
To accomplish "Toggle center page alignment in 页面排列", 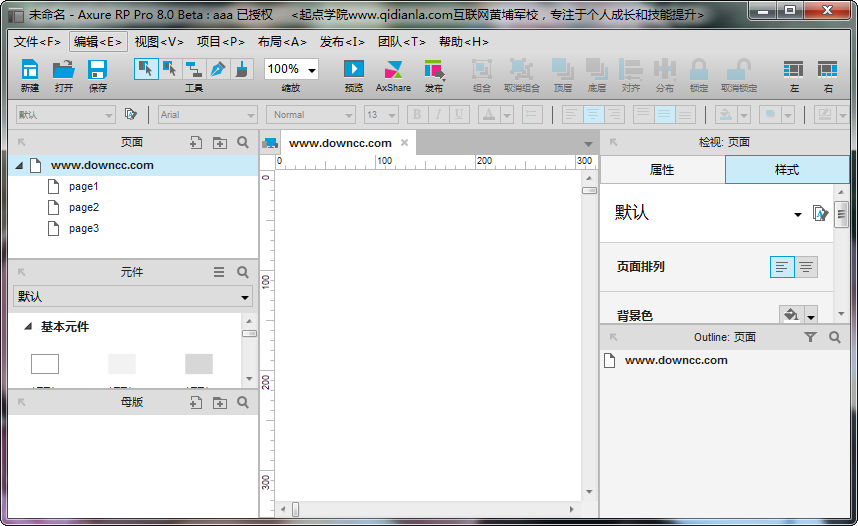I will coord(806,267).
